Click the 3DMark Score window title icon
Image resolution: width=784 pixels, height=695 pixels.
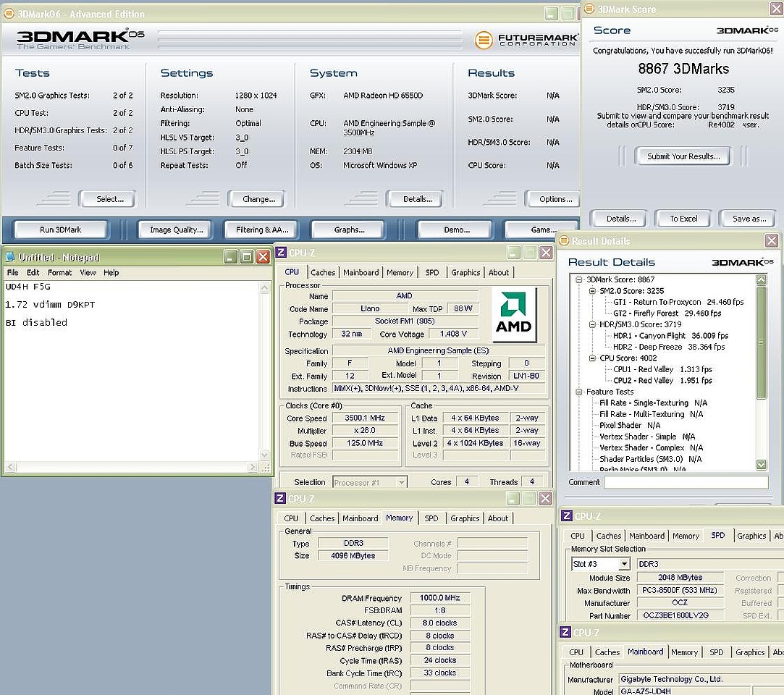pyautogui.click(x=589, y=9)
